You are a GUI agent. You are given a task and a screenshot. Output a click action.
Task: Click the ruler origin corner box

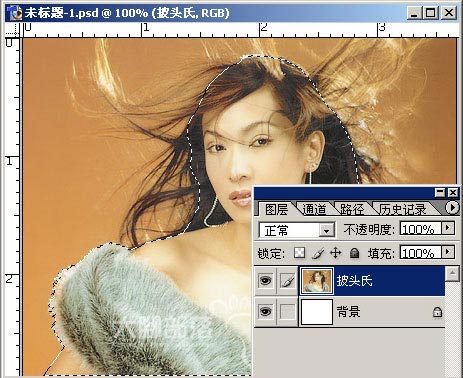13,30
